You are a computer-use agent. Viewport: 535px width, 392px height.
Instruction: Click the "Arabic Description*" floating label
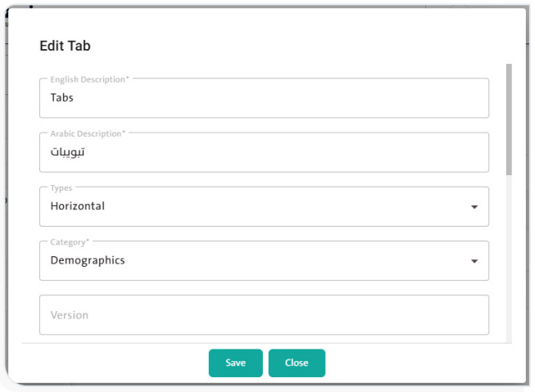click(88, 133)
